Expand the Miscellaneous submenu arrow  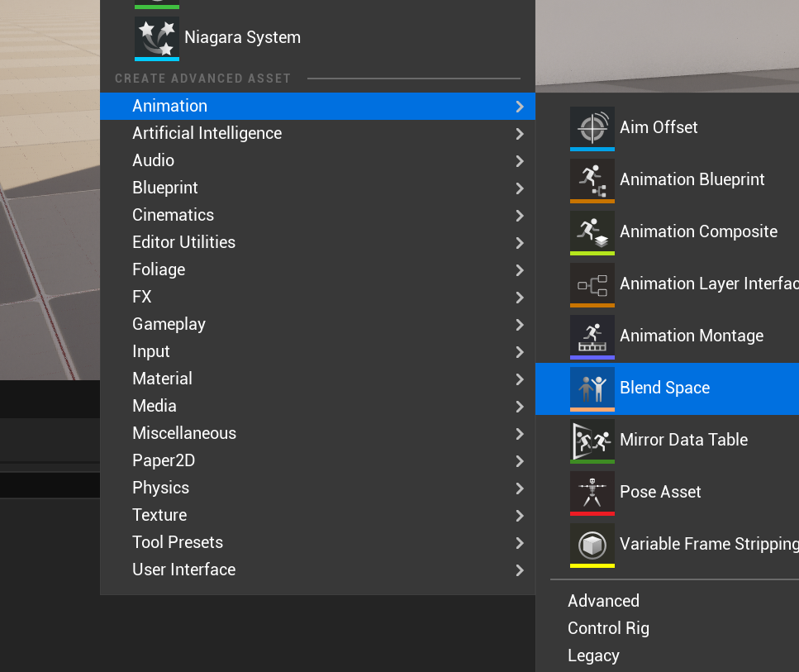click(519, 434)
